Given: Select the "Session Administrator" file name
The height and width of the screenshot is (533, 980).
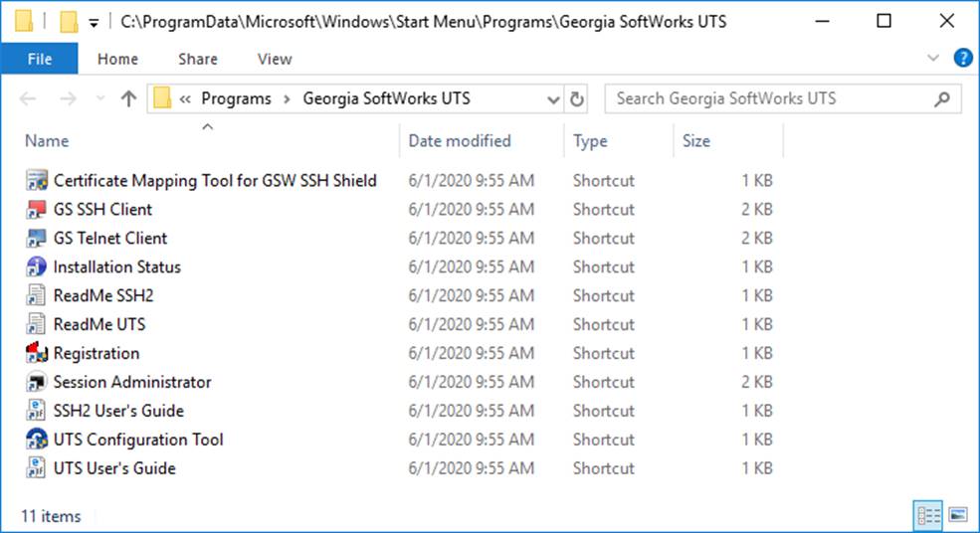Looking at the screenshot, I should tap(132, 382).
